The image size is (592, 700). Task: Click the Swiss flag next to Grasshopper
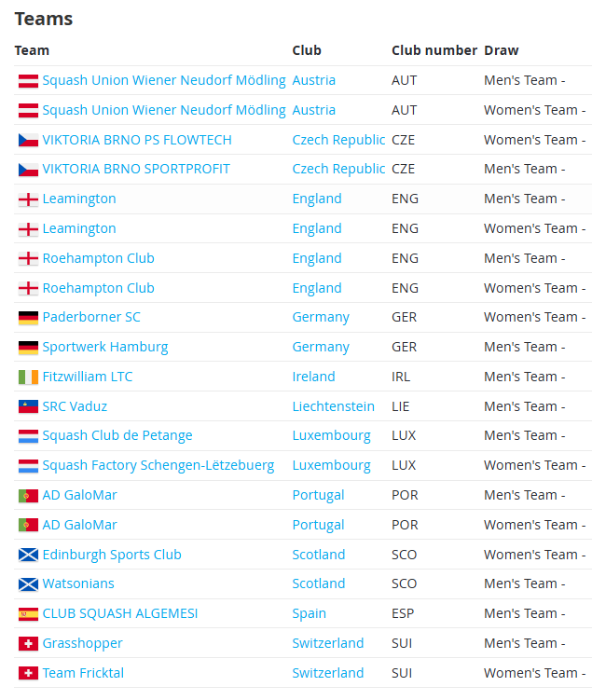pos(28,644)
